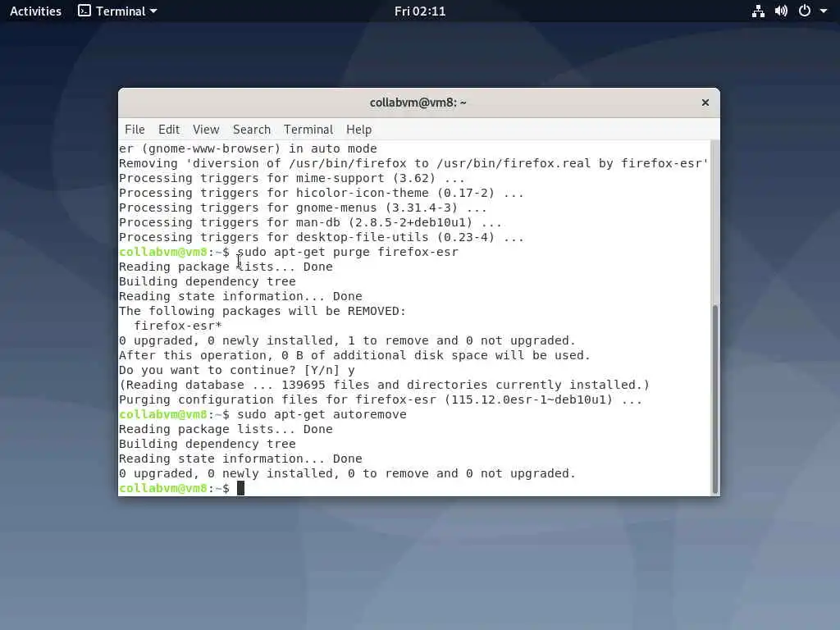Click the cursor at the last prompt
This screenshot has width=840, height=630.
[240, 488]
